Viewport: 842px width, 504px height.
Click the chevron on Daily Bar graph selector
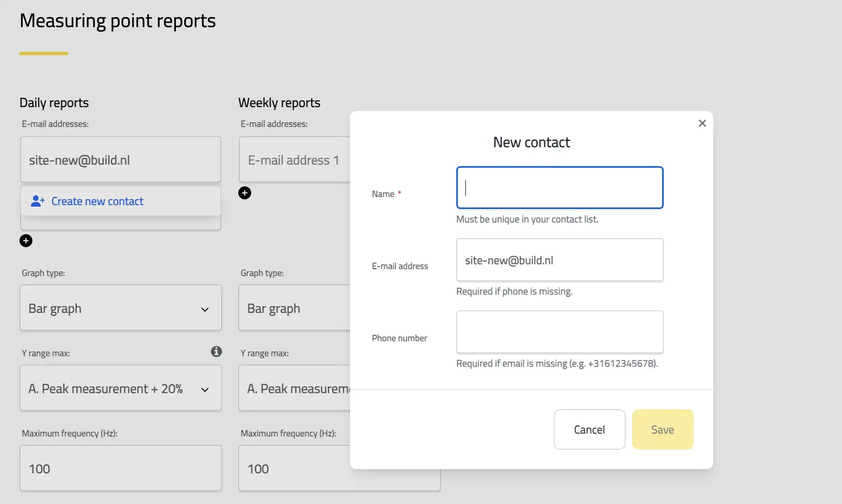(205, 309)
